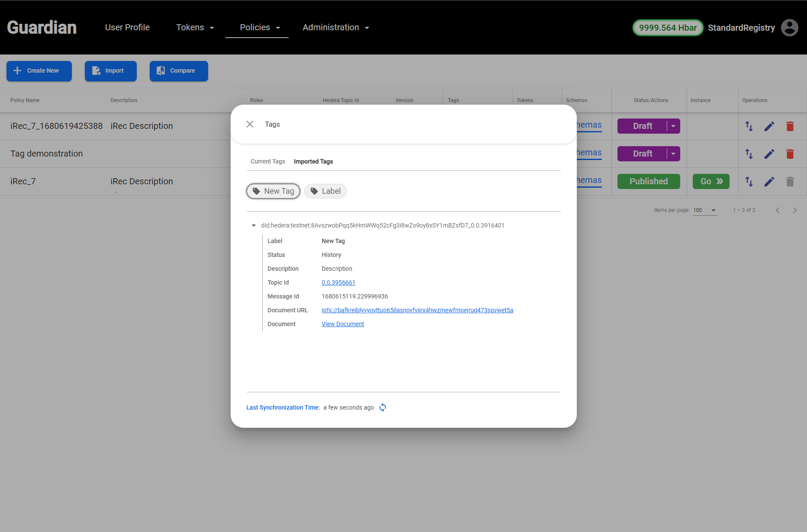The image size is (807, 532).
Task: Click Draft button for iRec_7_1680619425388
Action: (643, 126)
